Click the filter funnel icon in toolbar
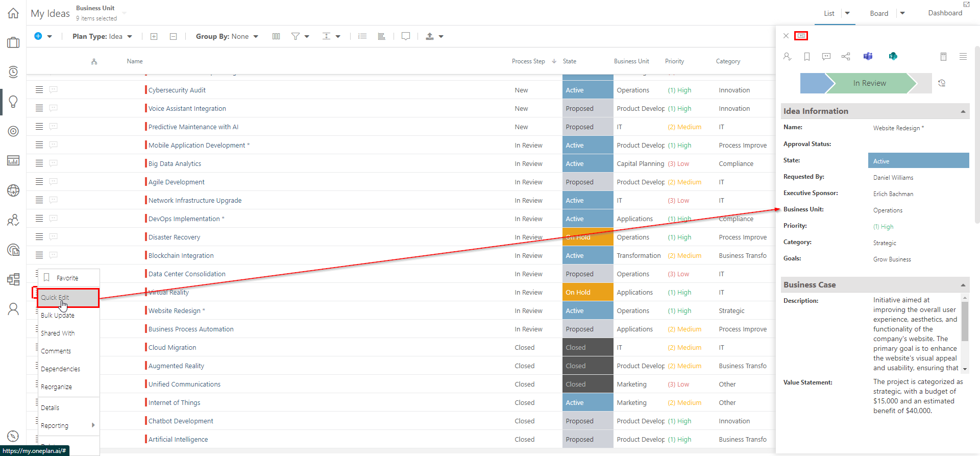Image resolution: width=980 pixels, height=456 pixels. click(295, 36)
